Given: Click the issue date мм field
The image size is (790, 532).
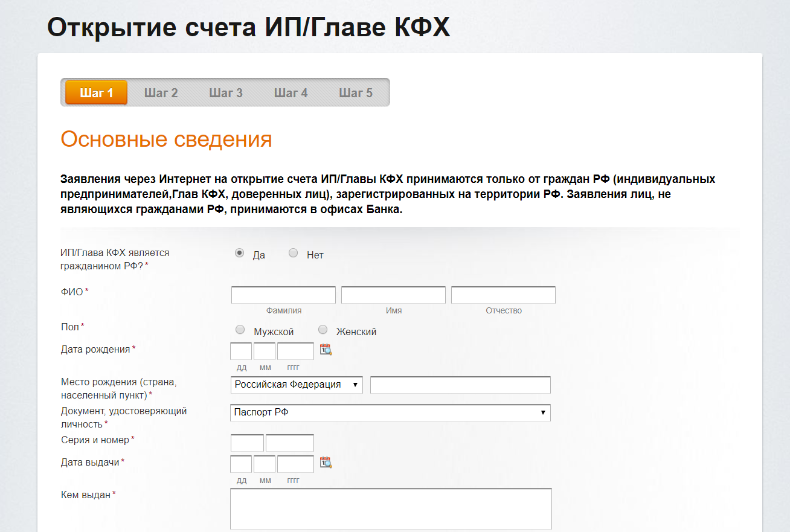Looking at the screenshot, I should click(x=265, y=464).
